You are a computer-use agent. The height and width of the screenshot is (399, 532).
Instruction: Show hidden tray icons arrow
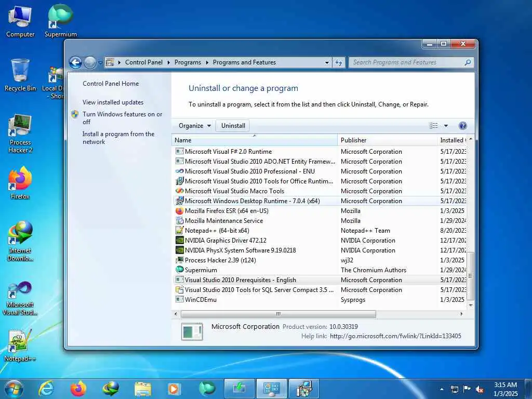pyautogui.click(x=442, y=390)
